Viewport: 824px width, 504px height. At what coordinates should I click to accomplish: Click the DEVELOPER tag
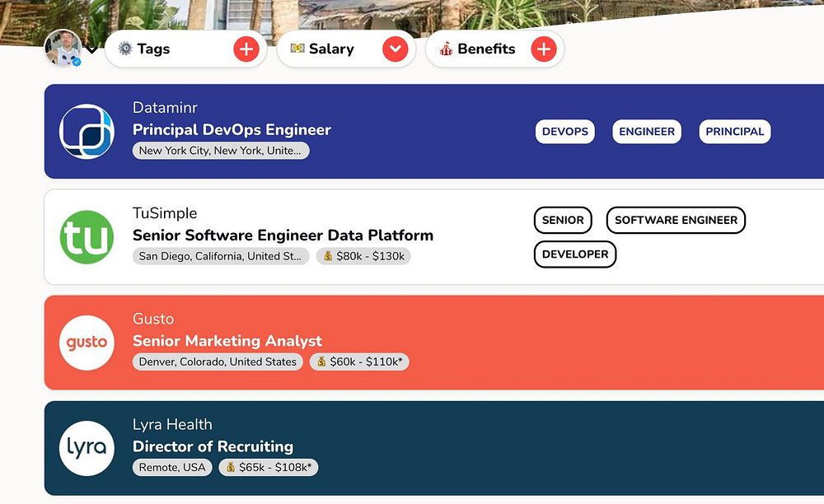[x=575, y=254]
